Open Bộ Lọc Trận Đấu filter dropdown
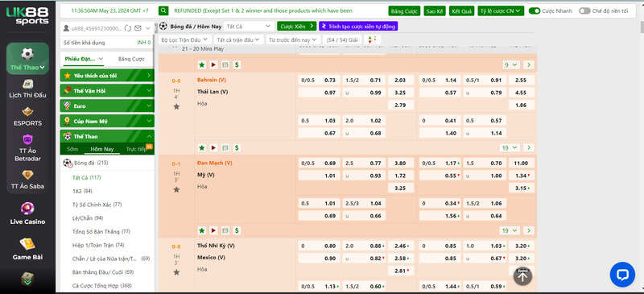Viewport: 644px width, 294px height. 185,40
